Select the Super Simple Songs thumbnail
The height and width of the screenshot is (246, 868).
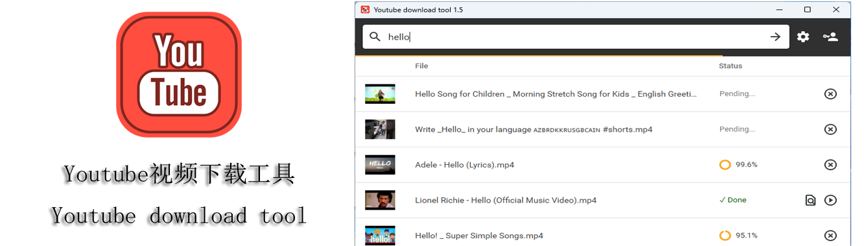click(x=380, y=236)
